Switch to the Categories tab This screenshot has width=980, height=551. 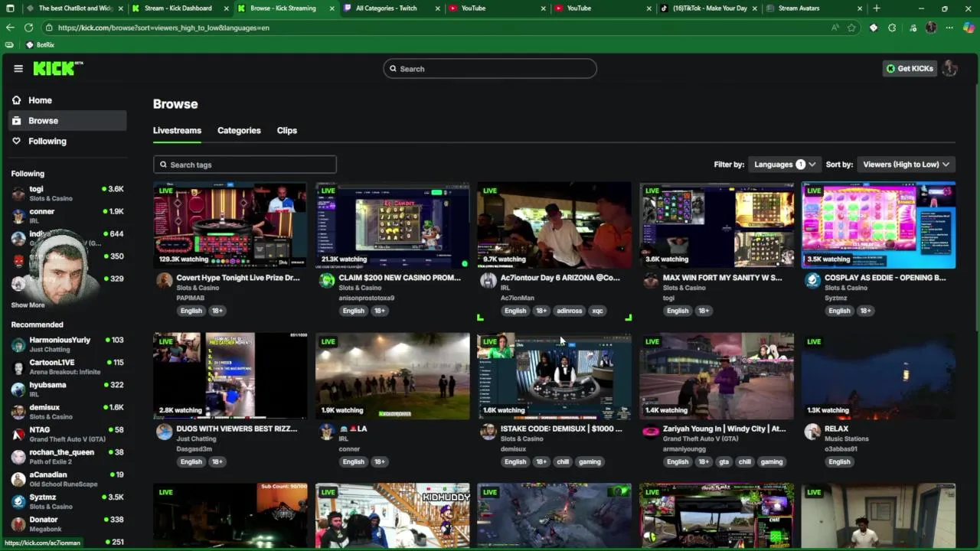click(239, 130)
